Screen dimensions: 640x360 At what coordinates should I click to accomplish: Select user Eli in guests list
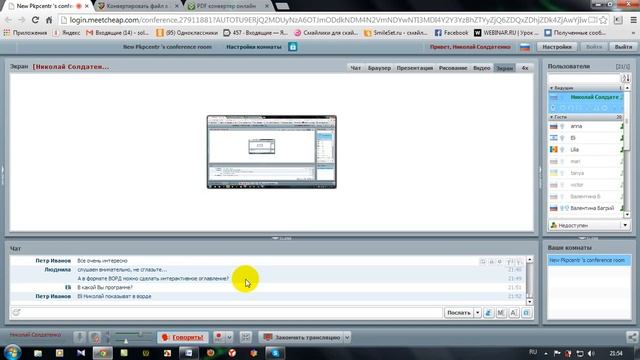[586, 138]
